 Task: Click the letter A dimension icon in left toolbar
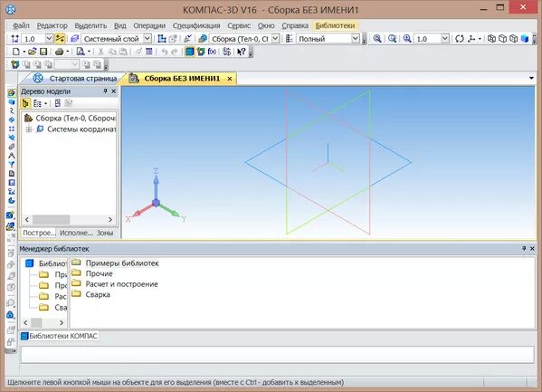[x=12, y=156]
